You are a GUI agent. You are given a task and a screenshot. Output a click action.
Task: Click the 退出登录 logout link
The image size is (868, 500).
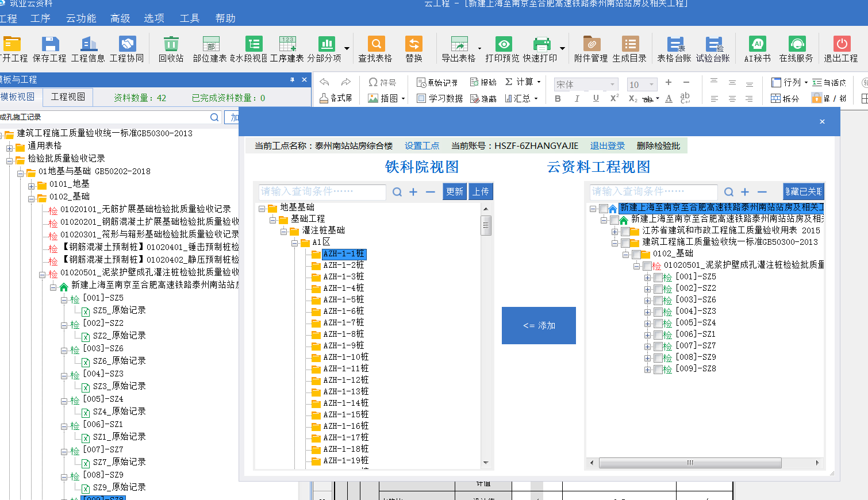(607, 145)
